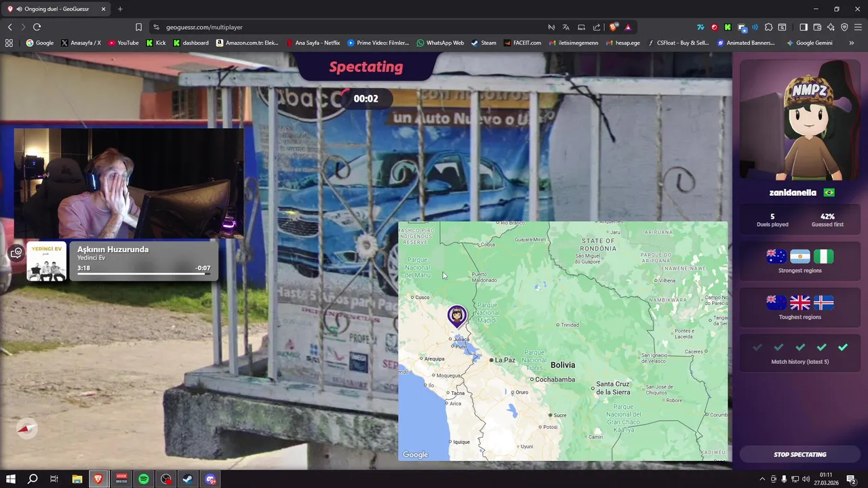The width and height of the screenshot is (868, 488).
Task: Open Spotify from the taskbar
Action: 144,479
